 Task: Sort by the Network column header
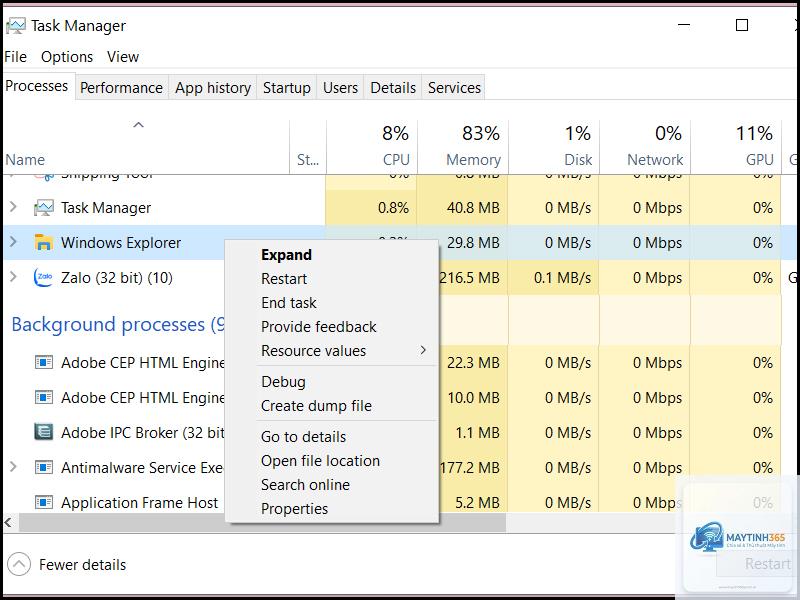pyautogui.click(x=645, y=147)
